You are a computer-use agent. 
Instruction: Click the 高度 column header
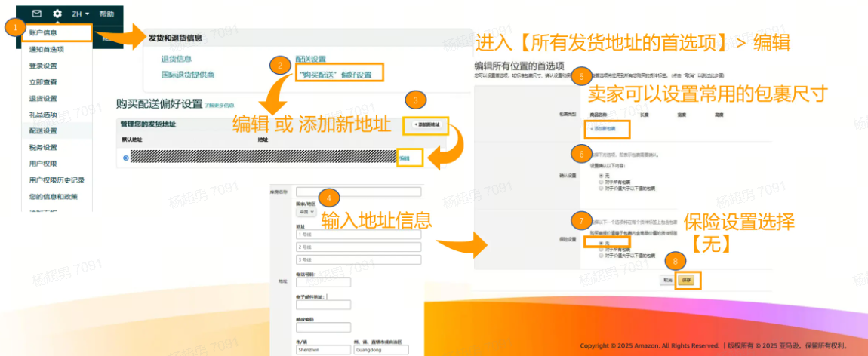[719, 115]
